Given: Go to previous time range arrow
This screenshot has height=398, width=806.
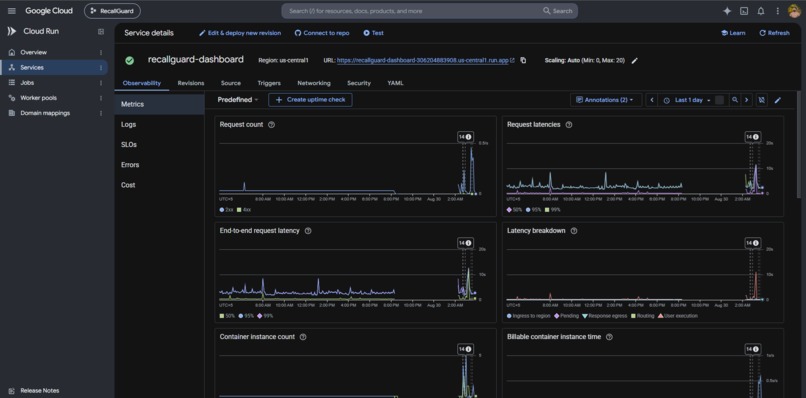Looking at the screenshot, I should point(652,100).
